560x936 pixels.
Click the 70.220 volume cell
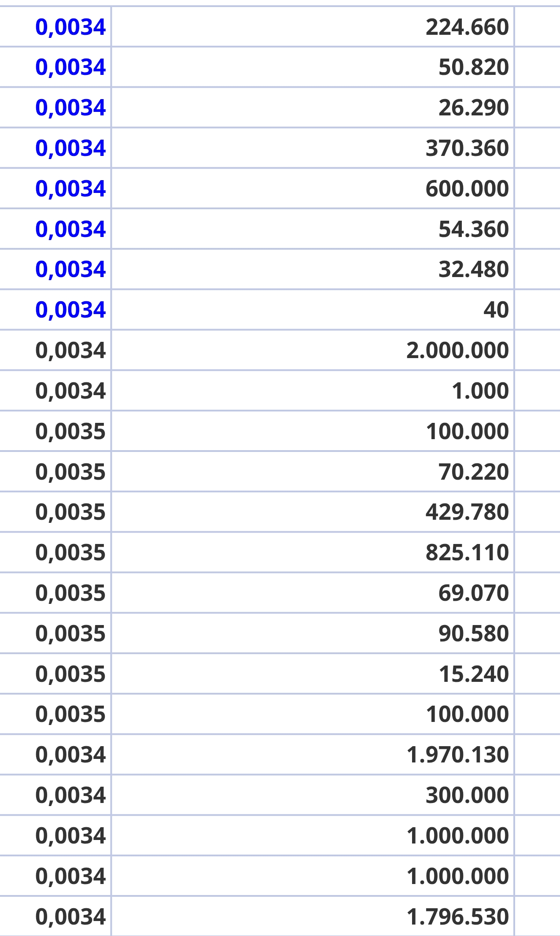pos(313,471)
